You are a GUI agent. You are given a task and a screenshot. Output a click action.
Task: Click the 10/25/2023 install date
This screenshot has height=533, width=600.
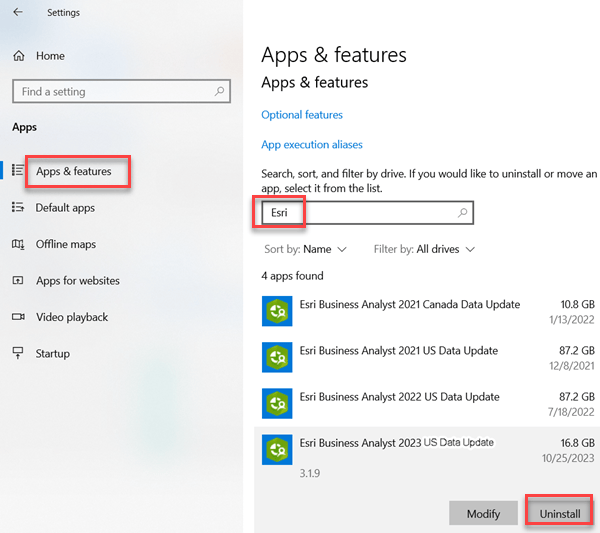coord(568,458)
